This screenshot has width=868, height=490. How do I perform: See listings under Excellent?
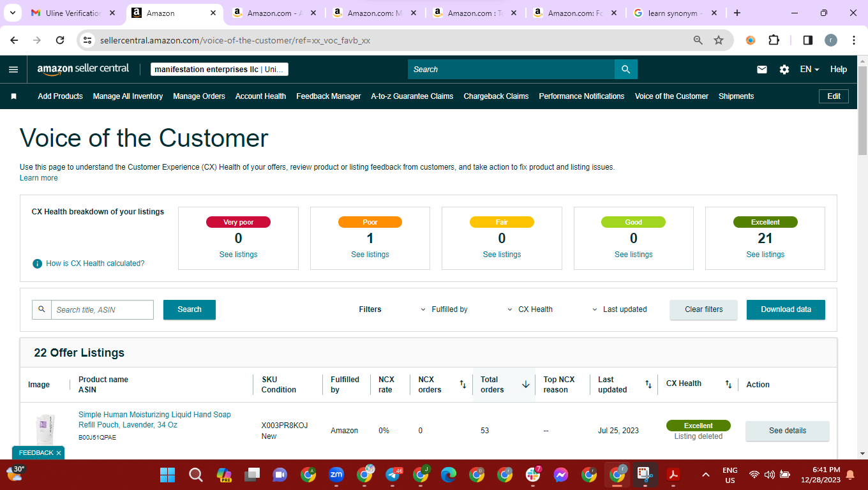click(x=765, y=255)
